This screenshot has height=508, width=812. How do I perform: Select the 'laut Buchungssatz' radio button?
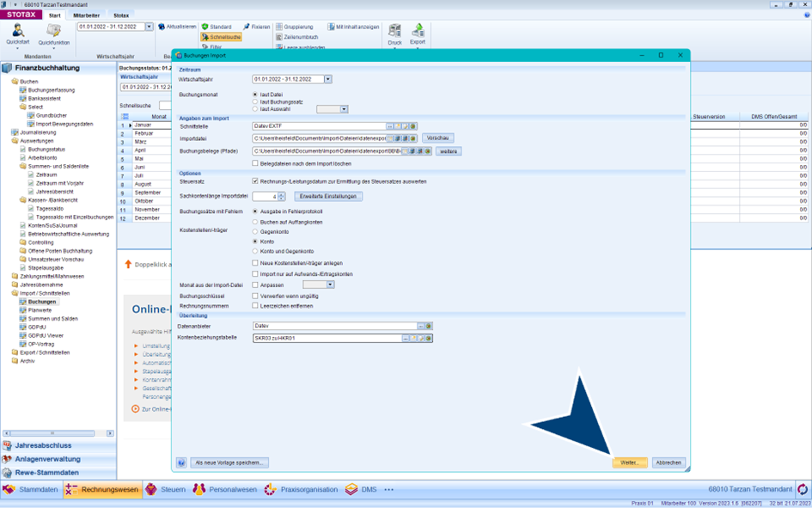point(255,102)
